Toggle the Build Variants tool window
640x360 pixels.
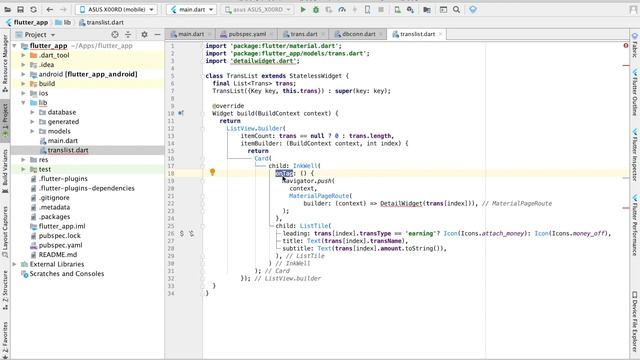coord(5,171)
